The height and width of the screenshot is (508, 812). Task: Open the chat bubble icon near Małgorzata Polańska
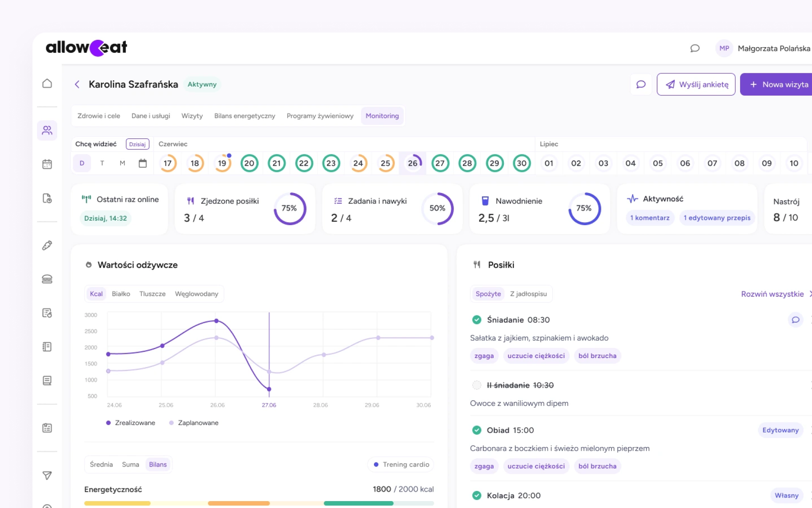pyautogui.click(x=695, y=48)
